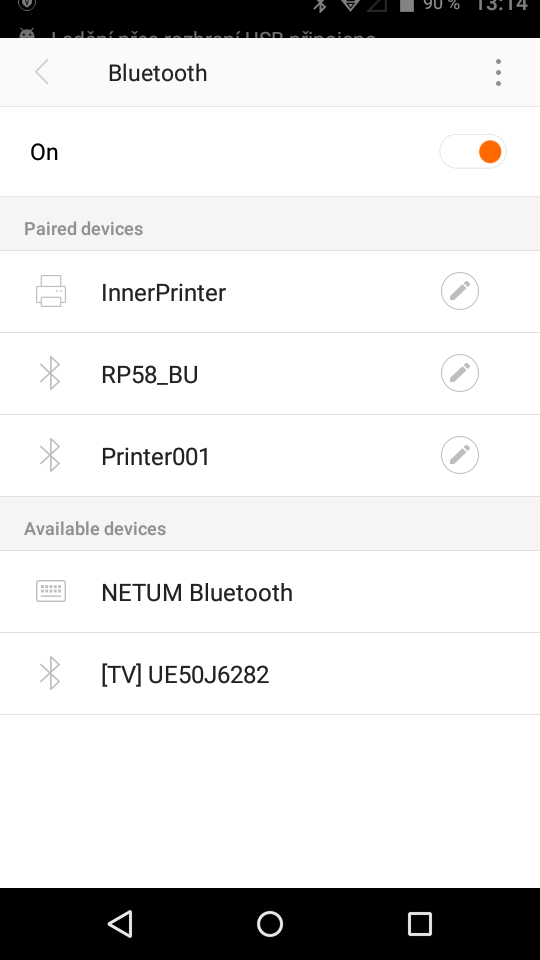Connect to InnerPrinter paired device
This screenshot has width=540, height=960.
point(270,291)
